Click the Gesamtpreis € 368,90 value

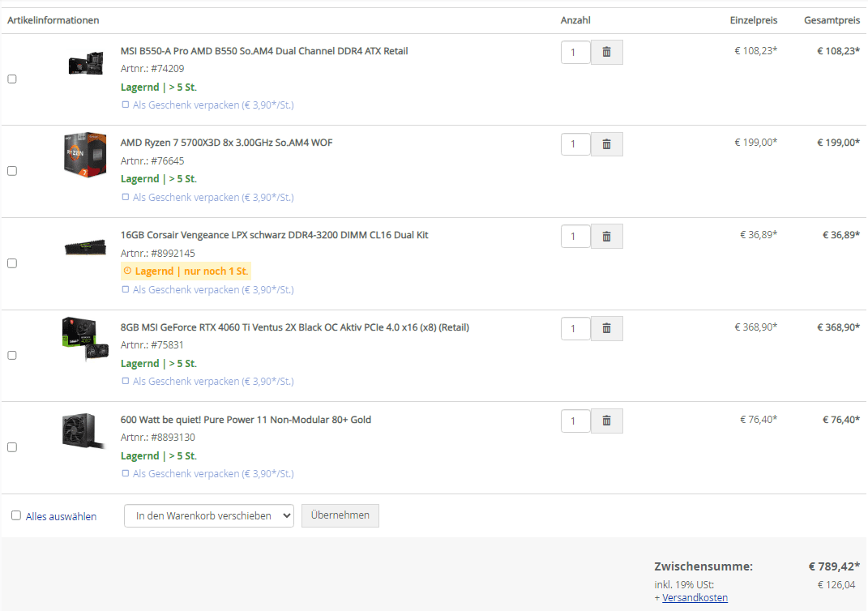(x=839, y=327)
